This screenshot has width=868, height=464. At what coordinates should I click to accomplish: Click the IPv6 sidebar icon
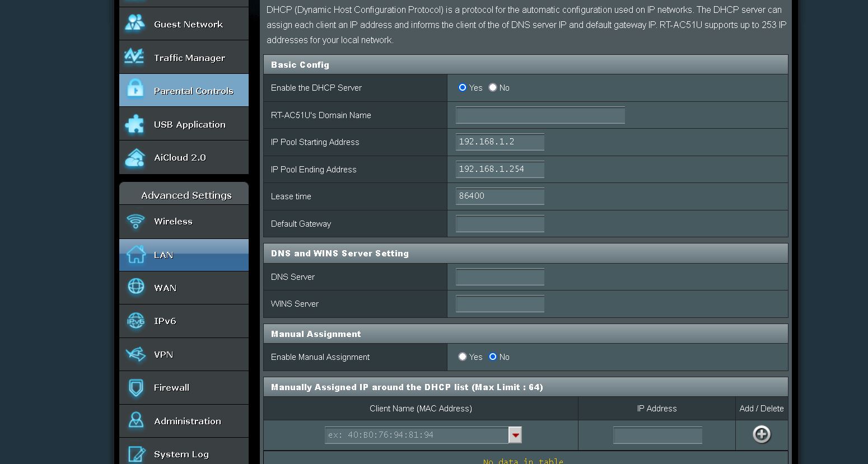135,321
